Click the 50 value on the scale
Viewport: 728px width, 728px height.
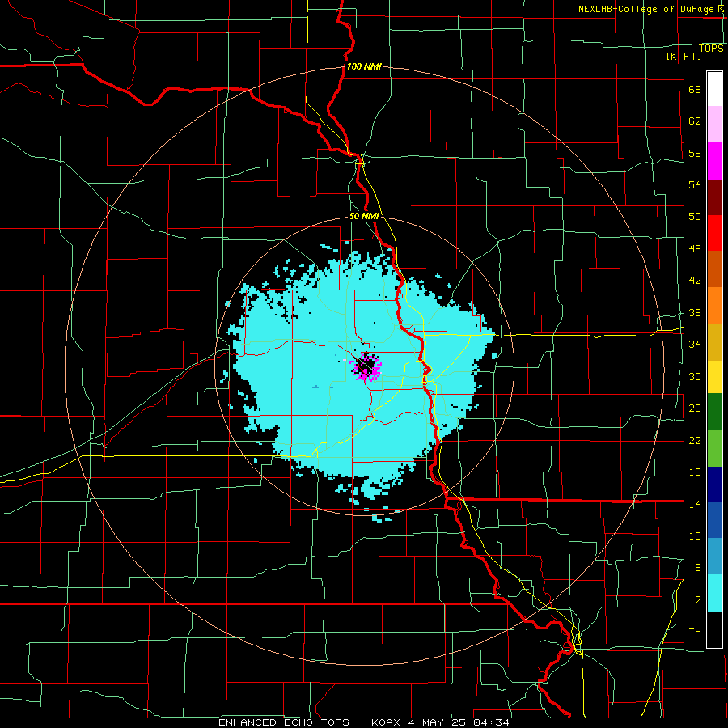695,217
